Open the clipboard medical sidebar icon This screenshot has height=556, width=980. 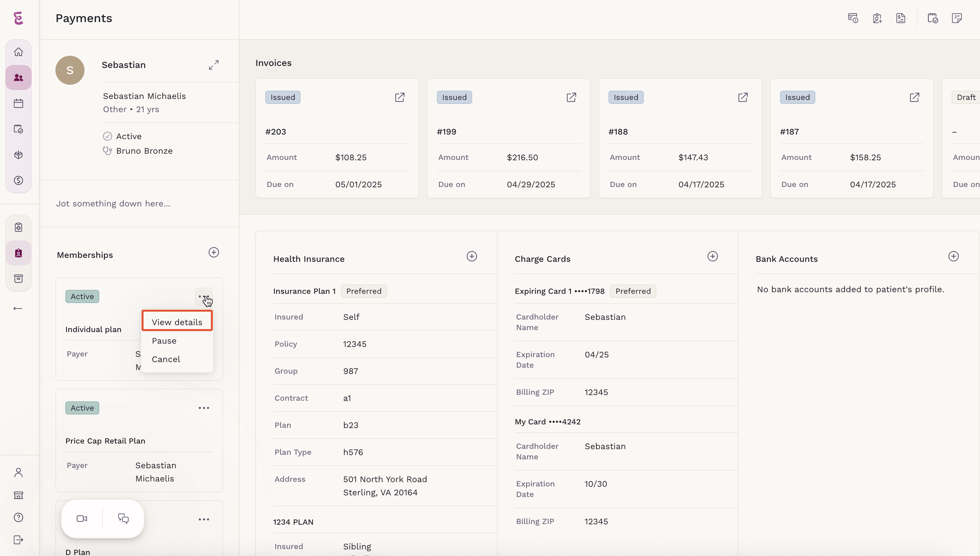18,227
